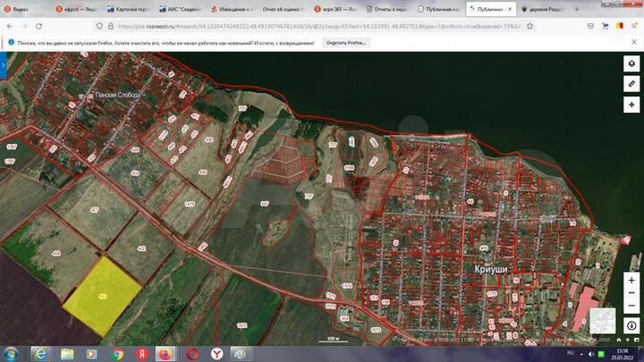Switch to the "Карточка торгов" tab
Image resolution: width=644 pixels, height=362 pixels.
coord(134,9)
